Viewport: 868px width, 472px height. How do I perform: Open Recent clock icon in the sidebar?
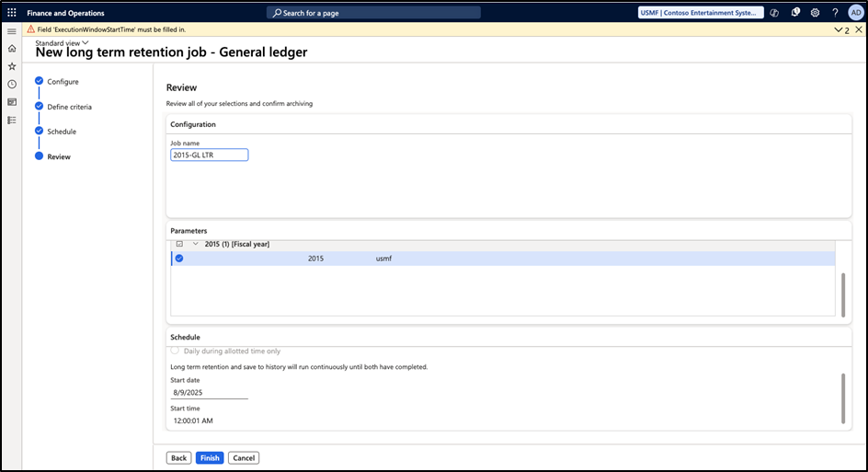pyautogui.click(x=12, y=84)
